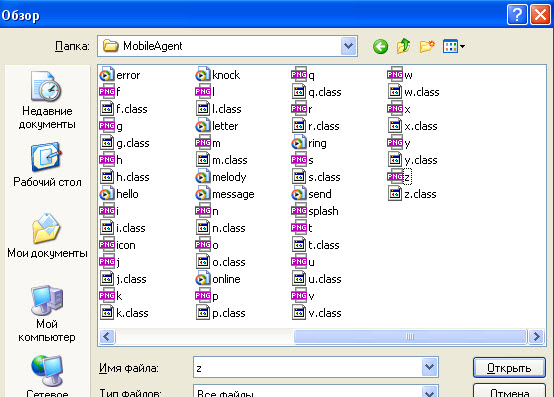Viewport: 554px width, 397px height.
Task: Click the Открыть button
Action: click(509, 368)
